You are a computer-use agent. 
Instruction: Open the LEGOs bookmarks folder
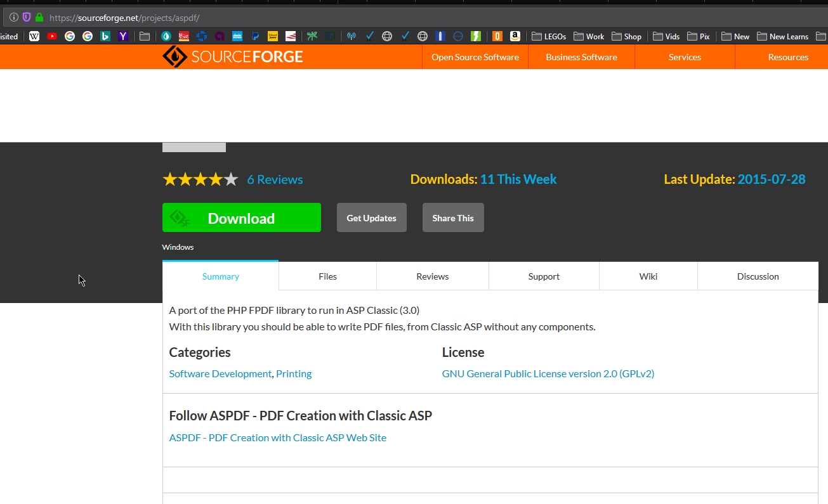[548, 36]
